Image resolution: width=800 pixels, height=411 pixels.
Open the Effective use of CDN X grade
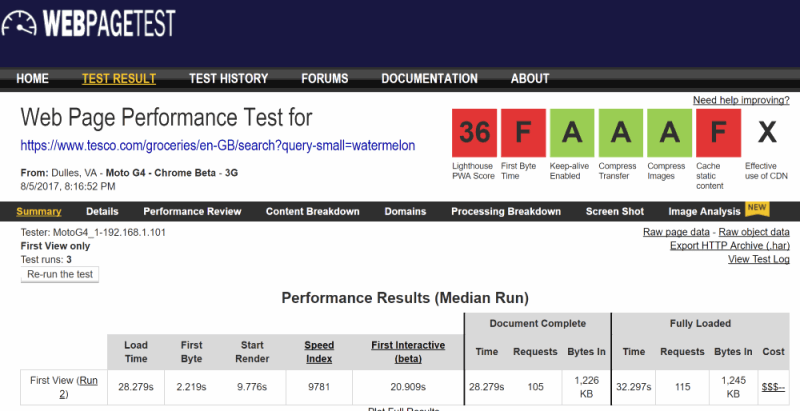pos(767,133)
